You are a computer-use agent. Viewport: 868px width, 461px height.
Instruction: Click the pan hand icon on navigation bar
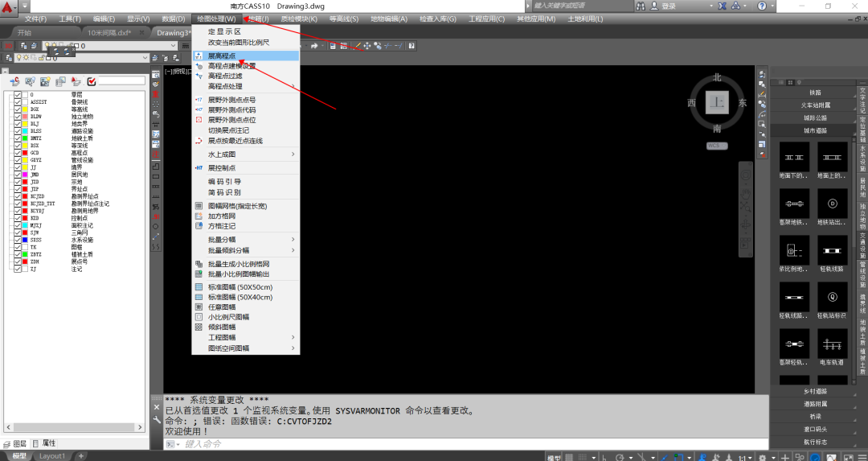pyautogui.click(x=746, y=193)
